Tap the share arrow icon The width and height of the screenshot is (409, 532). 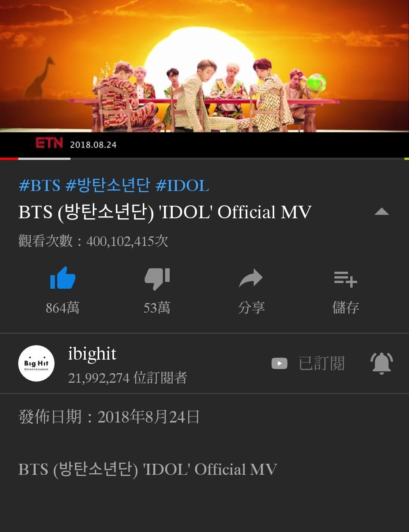click(x=251, y=278)
